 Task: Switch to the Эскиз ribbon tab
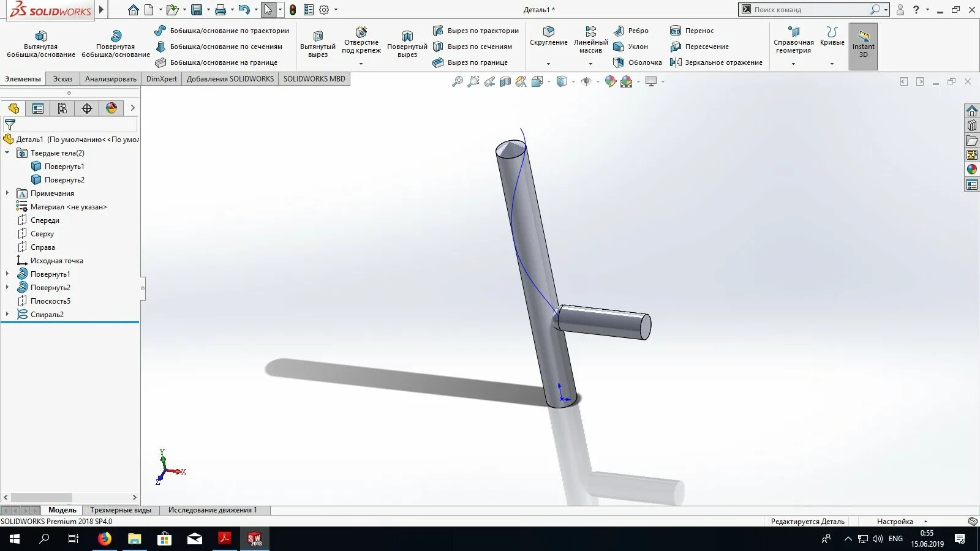coord(62,78)
